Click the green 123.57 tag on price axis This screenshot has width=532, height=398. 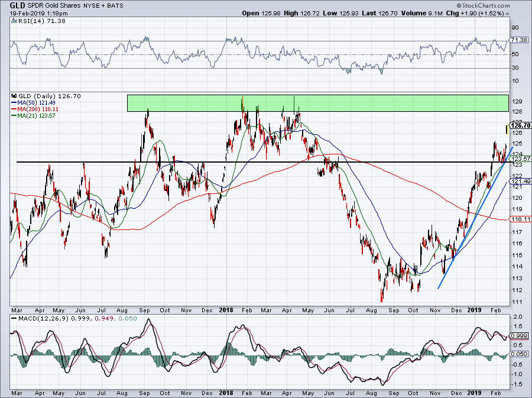pyautogui.click(x=521, y=159)
